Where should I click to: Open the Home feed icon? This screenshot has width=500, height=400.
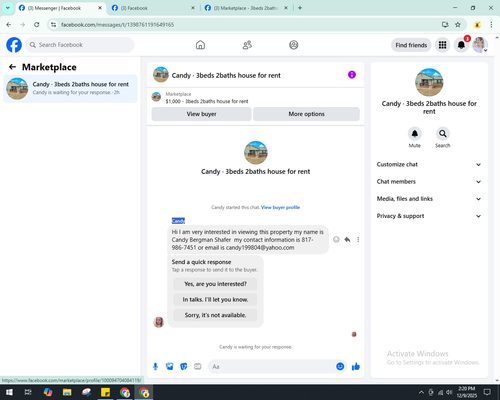(200, 45)
